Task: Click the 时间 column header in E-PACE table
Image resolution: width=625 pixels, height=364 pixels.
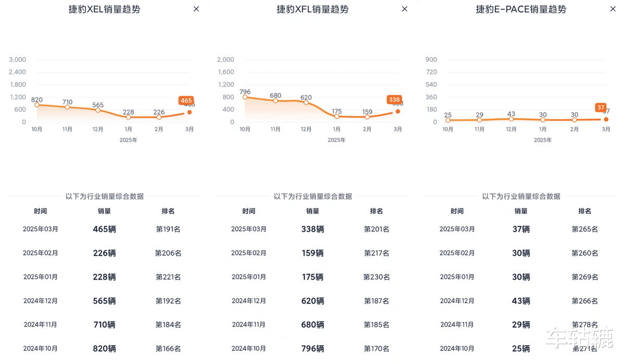Action: coord(457,211)
